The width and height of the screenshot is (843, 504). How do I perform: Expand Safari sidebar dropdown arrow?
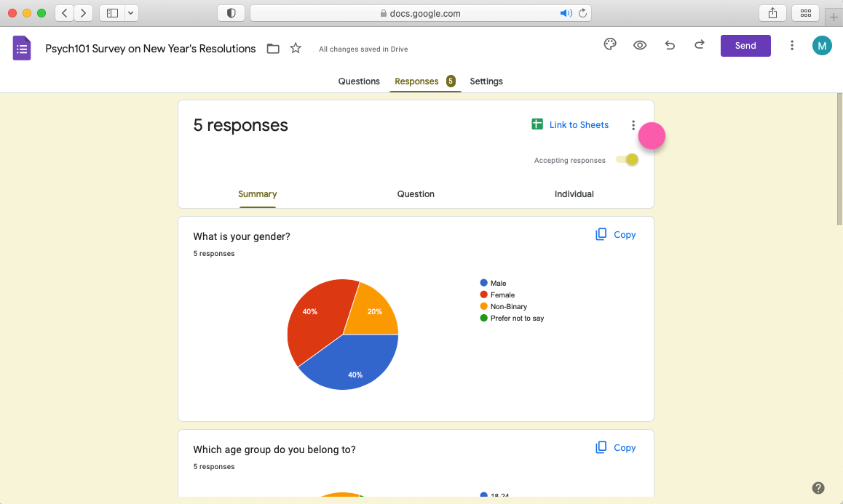[131, 13]
